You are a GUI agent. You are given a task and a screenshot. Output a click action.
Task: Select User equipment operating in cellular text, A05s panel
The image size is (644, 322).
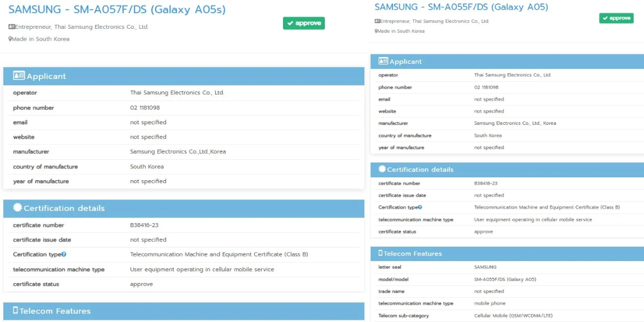coord(202,269)
